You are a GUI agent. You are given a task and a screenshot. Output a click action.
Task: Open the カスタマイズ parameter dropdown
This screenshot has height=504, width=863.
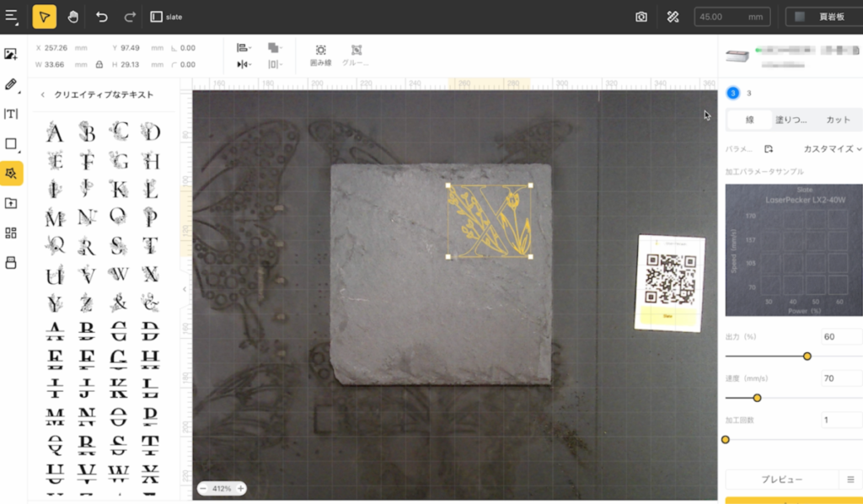[x=832, y=149]
